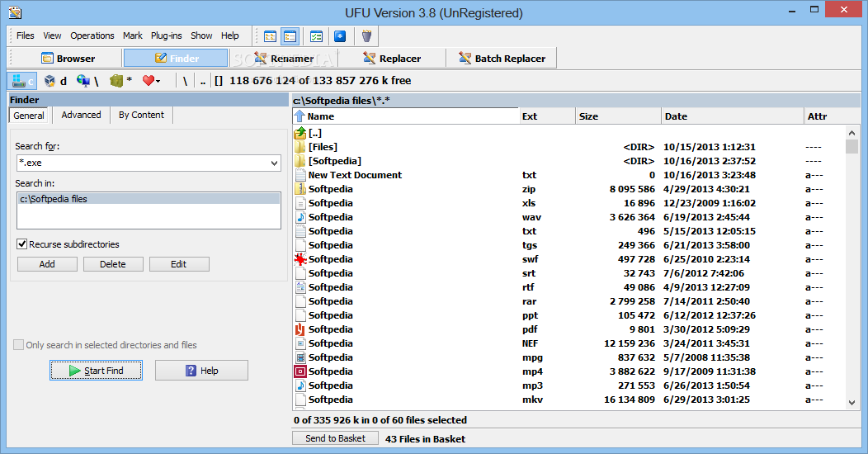
Task: Switch to the Renamer tab
Action: pyautogui.click(x=284, y=58)
